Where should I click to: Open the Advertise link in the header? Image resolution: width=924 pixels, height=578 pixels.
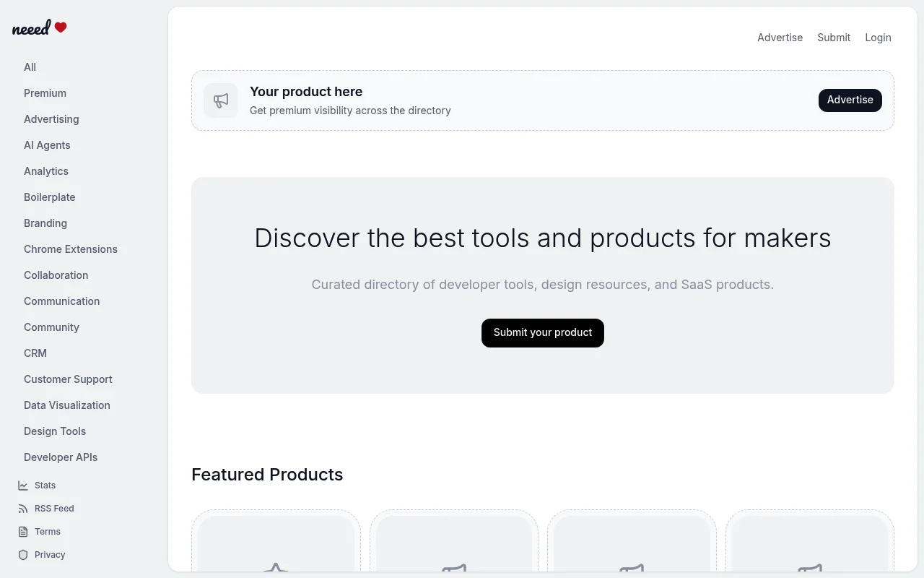click(780, 38)
